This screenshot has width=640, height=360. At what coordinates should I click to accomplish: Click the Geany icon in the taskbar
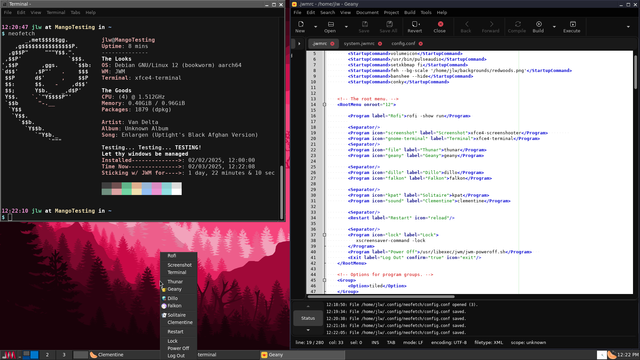click(x=264, y=355)
